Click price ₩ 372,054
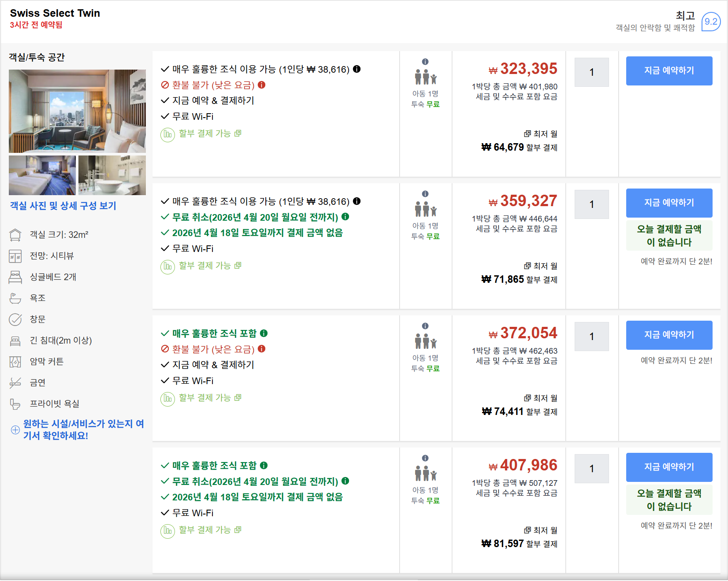Screen dimensions: 728x581 tap(523, 333)
